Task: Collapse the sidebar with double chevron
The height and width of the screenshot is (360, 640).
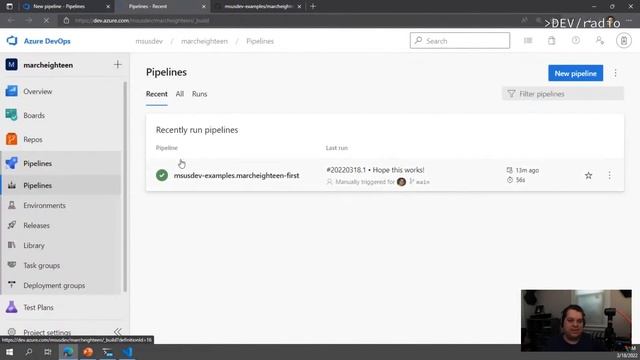Action: pos(118,331)
